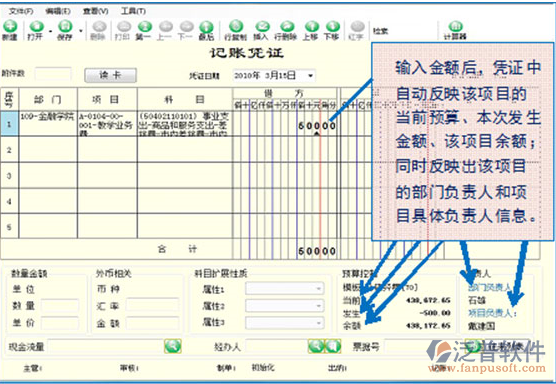Screen dimensions: 556x384
Task: Click the 打开 (Open) toolbar icon
Action: tap(35, 30)
